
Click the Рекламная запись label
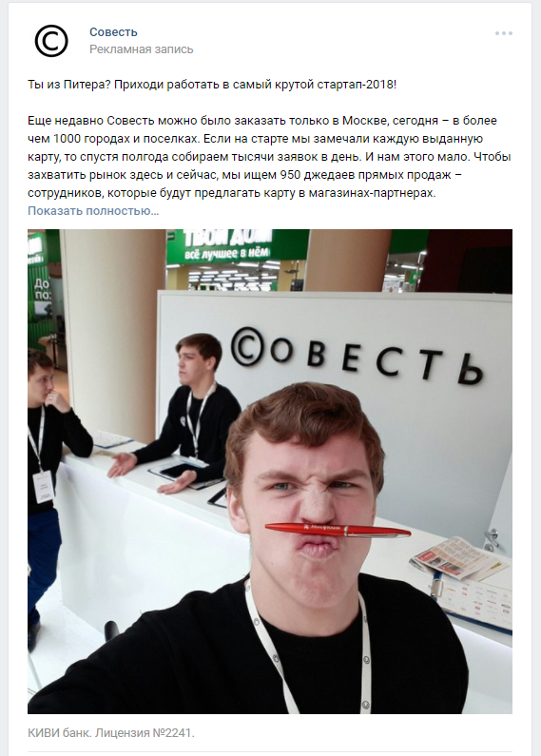point(142,49)
